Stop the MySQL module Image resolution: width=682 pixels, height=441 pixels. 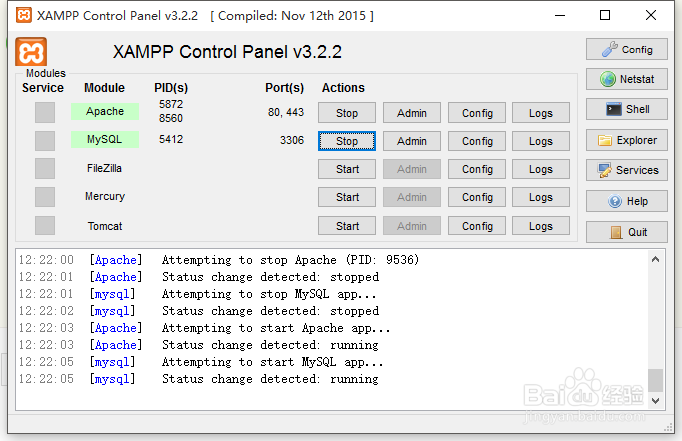[x=347, y=141]
